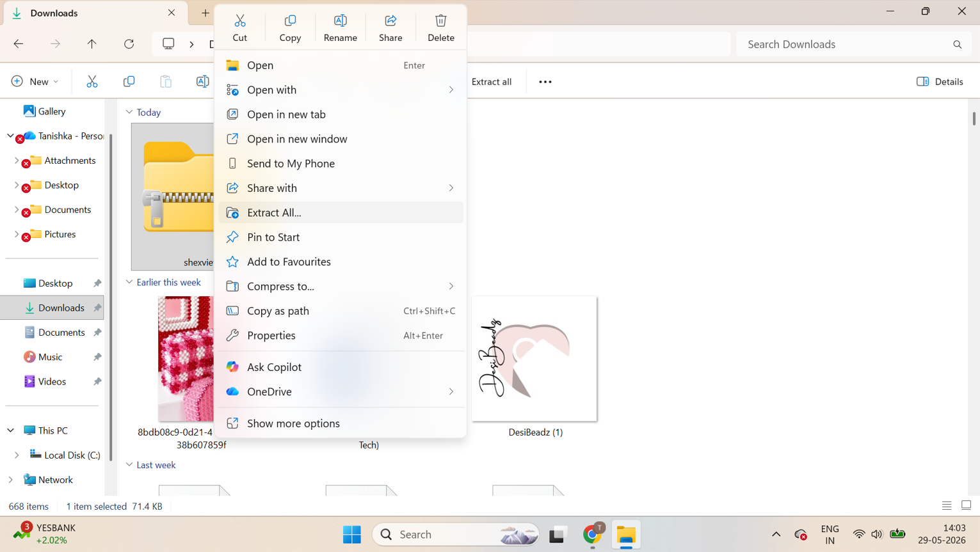Open pinned Desktop in quick access
The height and width of the screenshot is (552, 980).
(54, 283)
